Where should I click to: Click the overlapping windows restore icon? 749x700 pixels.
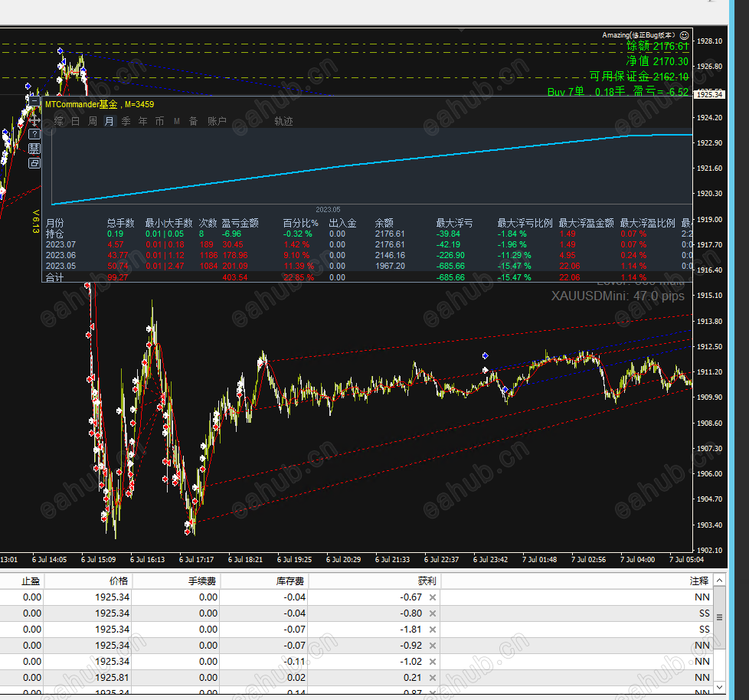click(34, 163)
